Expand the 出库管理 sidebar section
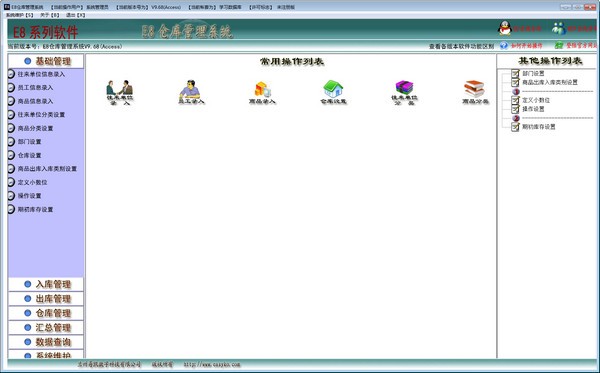600x373 pixels. click(x=46, y=299)
